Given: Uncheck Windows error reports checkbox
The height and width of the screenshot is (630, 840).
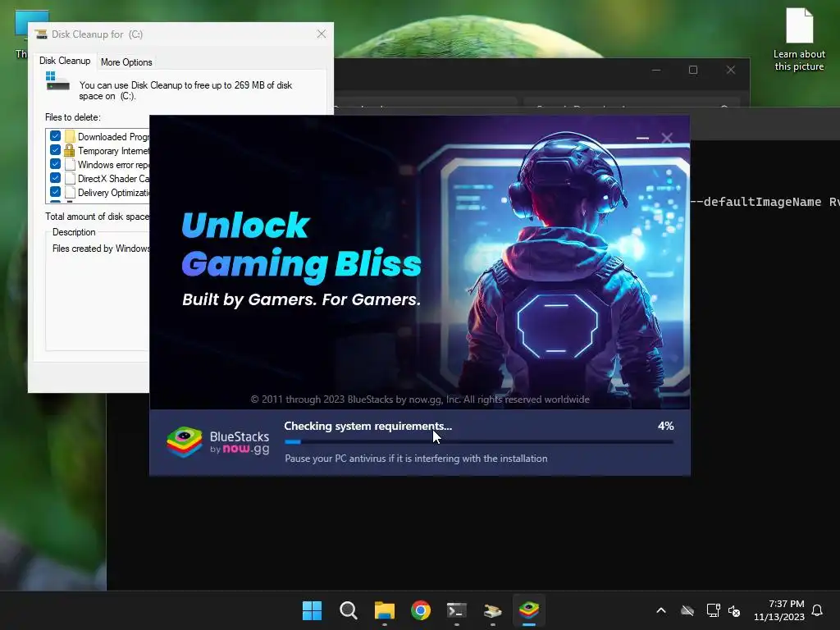Looking at the screenshot, I should point(55,164).
